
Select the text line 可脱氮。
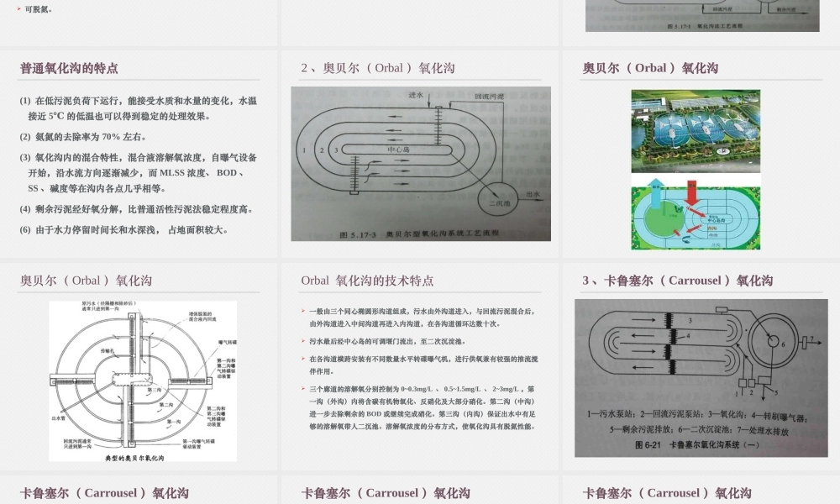point(39,9)
